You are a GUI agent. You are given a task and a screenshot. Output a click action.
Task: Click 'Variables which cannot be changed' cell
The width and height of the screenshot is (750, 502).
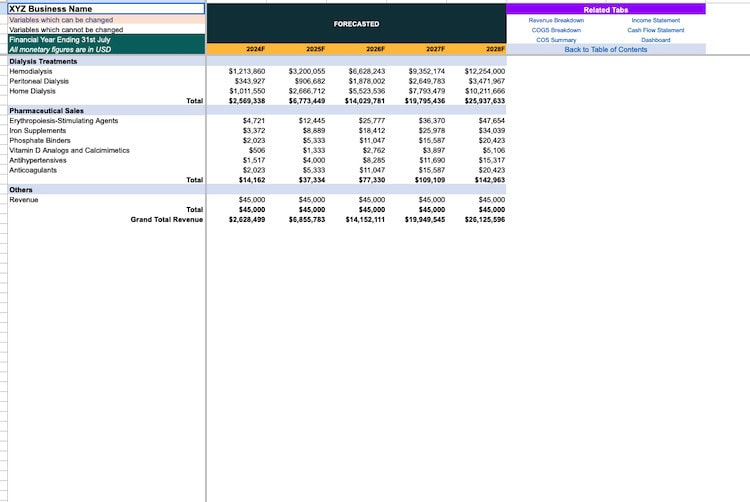pos(106,30)
